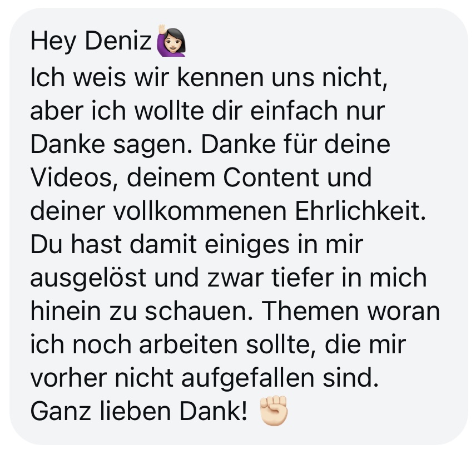The height and width of the screenshot is (454, 476).
Task: Click the closing line 'Ganz lieben Dank!'
Action: (139, 411)
